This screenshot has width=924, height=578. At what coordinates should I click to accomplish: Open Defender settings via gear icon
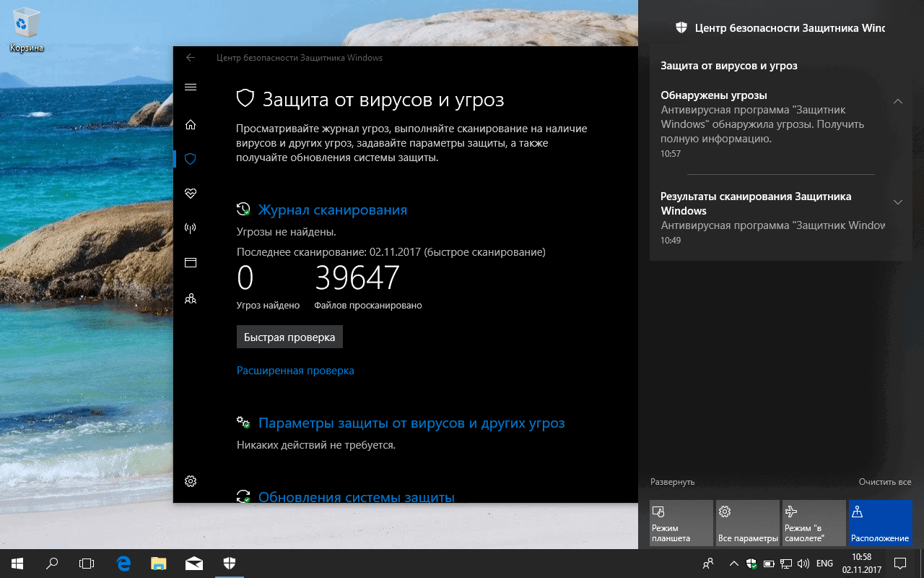tap(190, 480)
